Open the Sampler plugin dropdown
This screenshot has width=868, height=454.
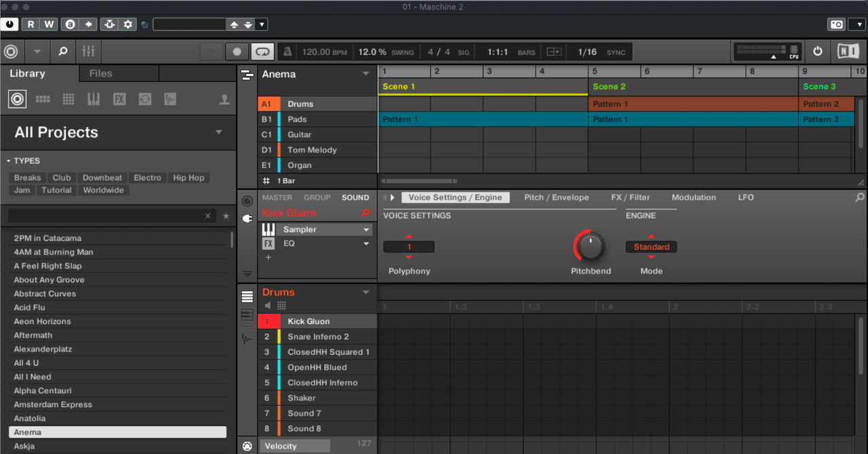(x=365, y=229)
